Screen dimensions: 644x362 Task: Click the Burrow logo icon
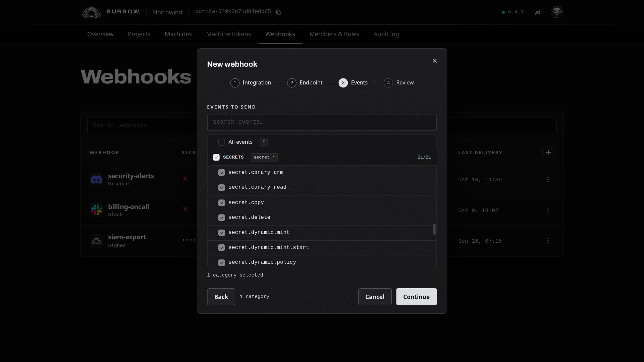91,12
